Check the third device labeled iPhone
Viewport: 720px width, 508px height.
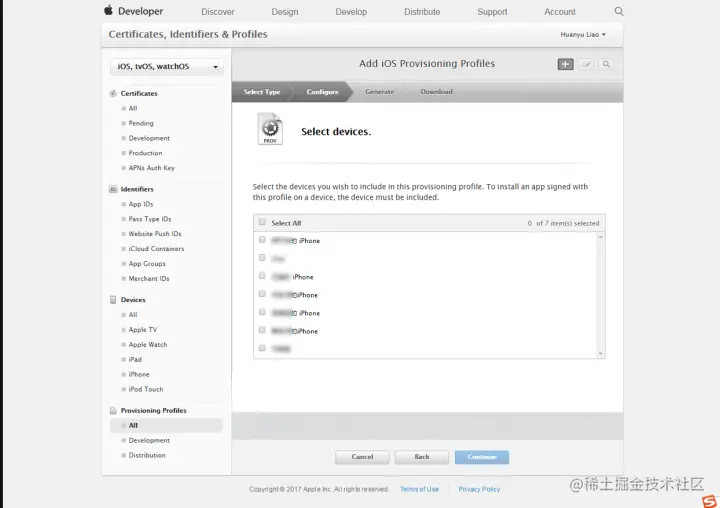262,276
